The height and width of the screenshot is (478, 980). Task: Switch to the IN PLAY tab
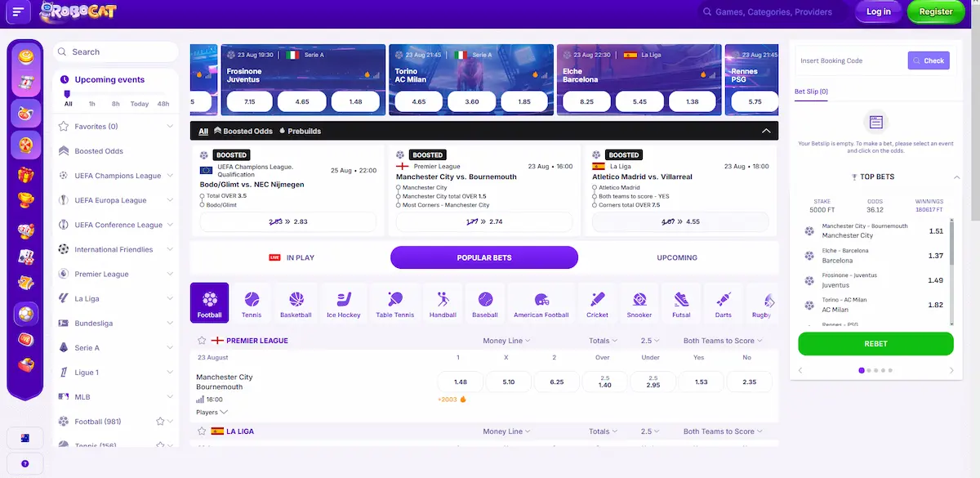pos(292,257)
